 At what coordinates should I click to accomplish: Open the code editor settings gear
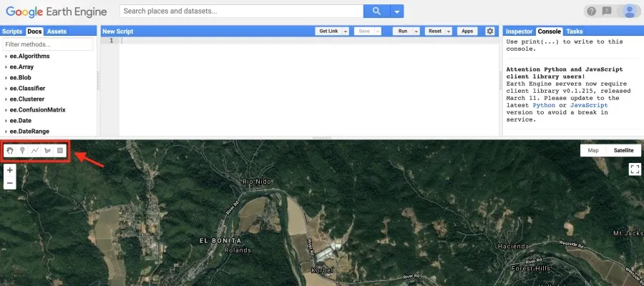click(490, 31)
